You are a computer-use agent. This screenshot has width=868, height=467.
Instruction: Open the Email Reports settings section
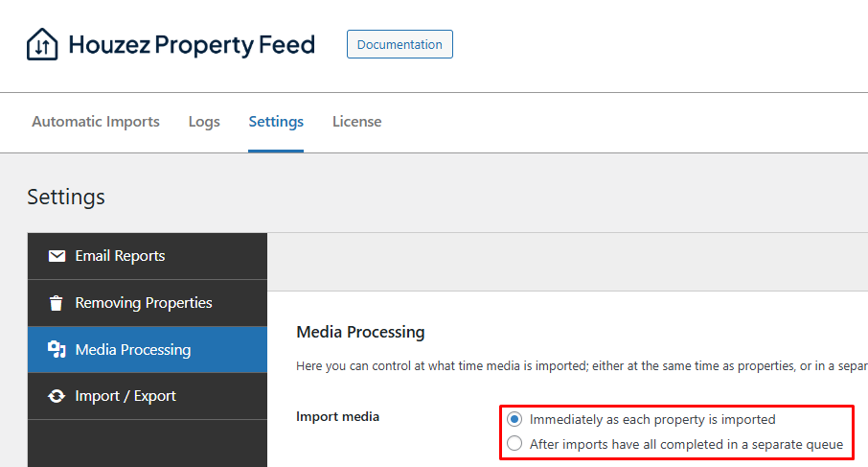120,256
